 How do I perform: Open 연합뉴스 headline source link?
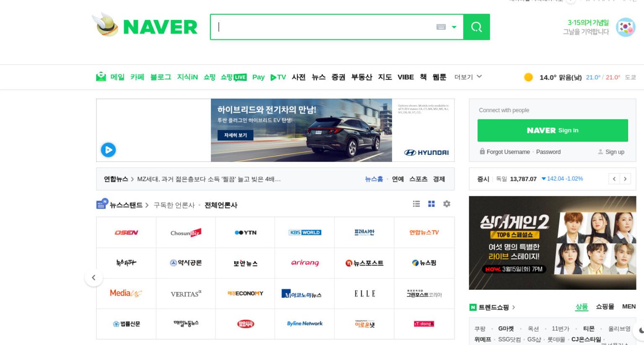click(116, 179)
